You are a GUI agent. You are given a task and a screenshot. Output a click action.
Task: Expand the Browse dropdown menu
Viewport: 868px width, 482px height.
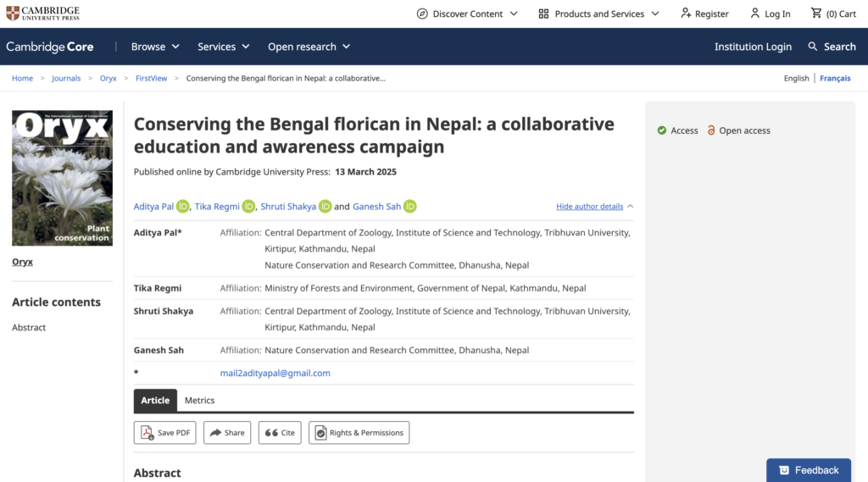pyautogui.click(x=155, y=47)
